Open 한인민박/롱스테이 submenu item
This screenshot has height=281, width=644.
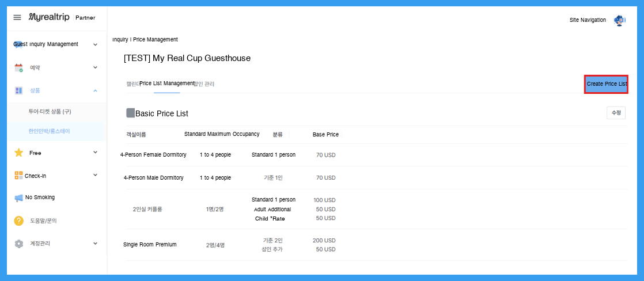click(50, 131)
